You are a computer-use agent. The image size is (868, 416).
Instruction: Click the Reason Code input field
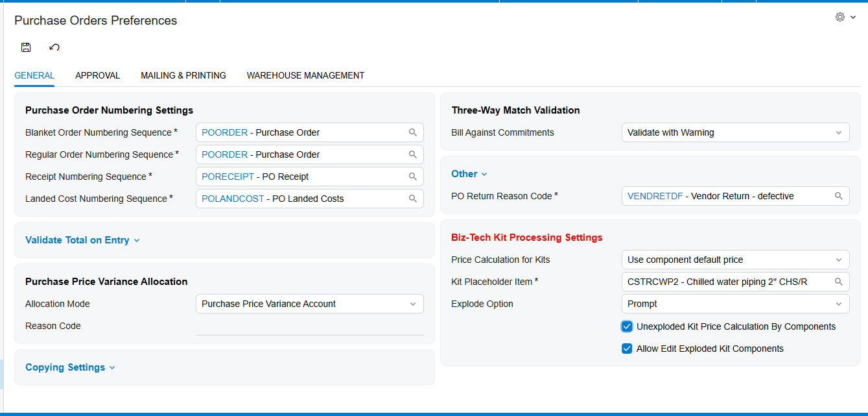(309, 326)
